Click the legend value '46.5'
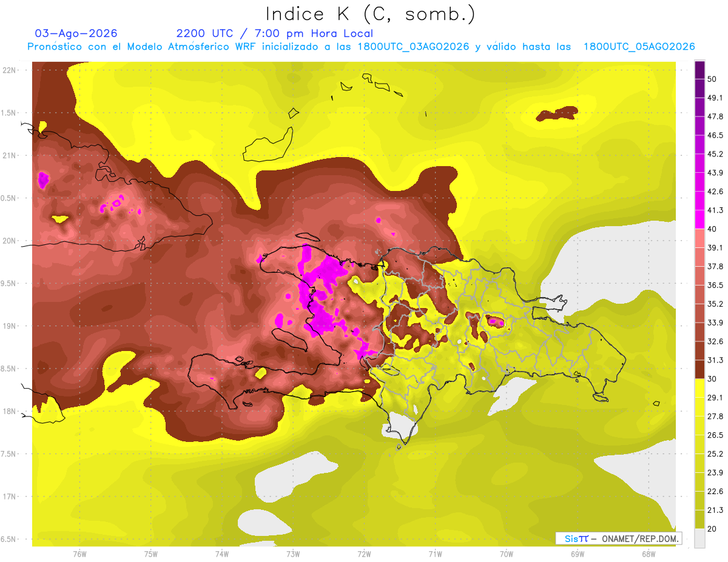This screenshot has height=562, width=728. click(715, 135)
